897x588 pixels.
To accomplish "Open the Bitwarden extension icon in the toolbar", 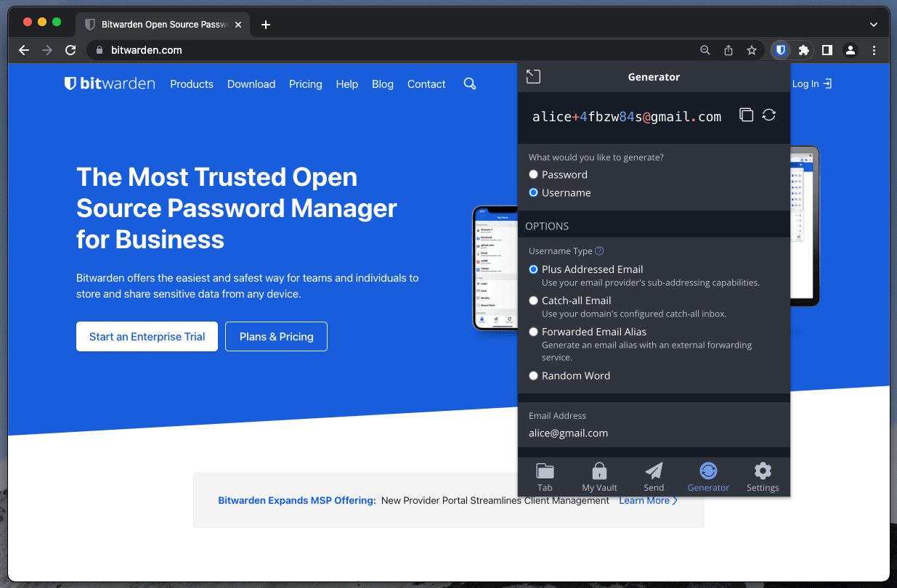I will (x=781, y=50).
